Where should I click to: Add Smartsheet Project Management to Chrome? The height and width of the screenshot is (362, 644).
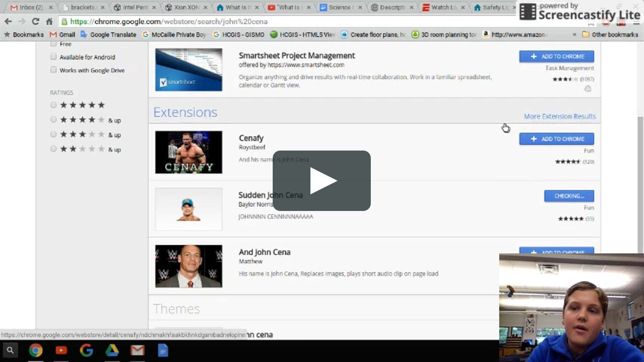[556, 56]
